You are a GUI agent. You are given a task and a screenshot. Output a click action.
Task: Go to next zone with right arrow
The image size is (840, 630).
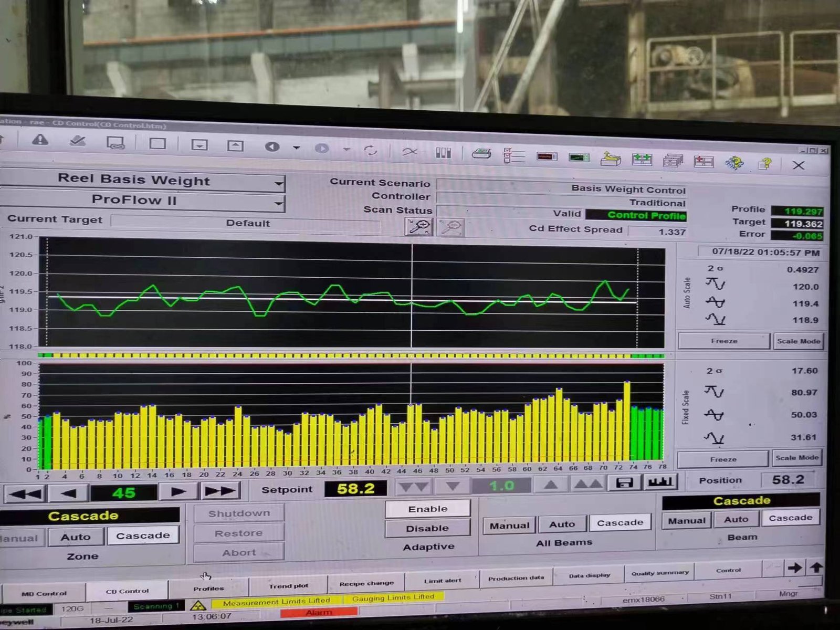click(x=178, y=492)
